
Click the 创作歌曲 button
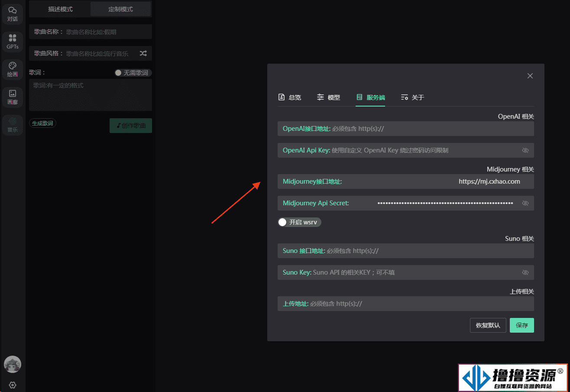131,126
